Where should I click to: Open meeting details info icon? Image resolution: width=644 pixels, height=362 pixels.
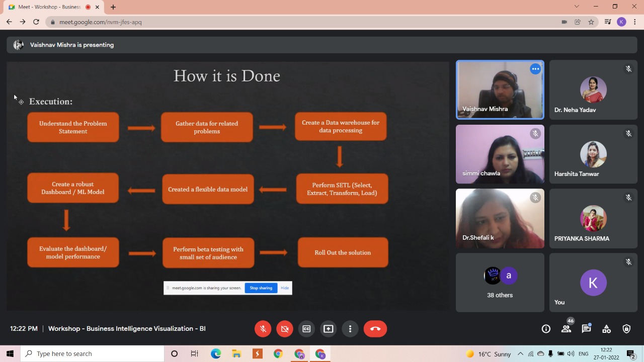point(546,329)
